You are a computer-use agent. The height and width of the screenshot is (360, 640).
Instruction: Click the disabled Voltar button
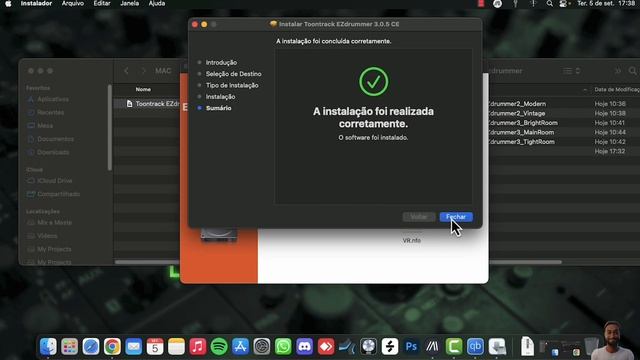pos(419,217)
